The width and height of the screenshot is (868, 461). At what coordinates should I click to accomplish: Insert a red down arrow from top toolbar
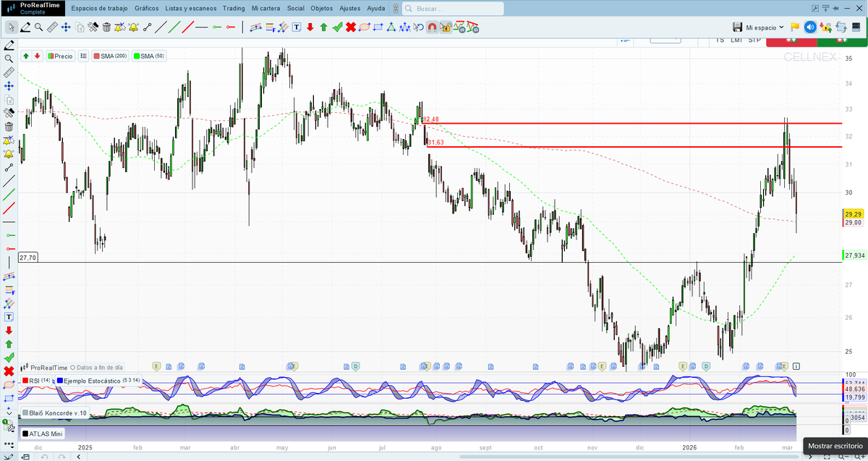310,27
